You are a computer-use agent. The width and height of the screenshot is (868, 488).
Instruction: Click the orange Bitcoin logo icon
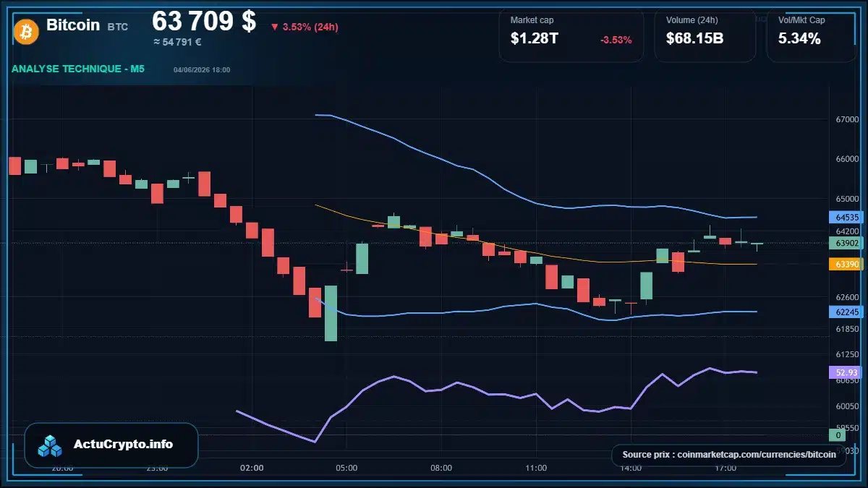point(26,31)
